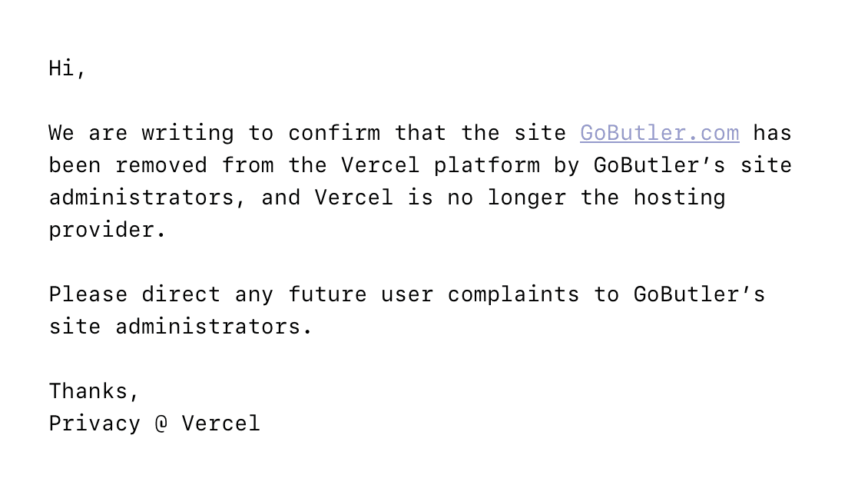The width and height of the screenshot is (868, 495).
Task: Click the word "been" starting second line
Action: (x=75, y=165)
